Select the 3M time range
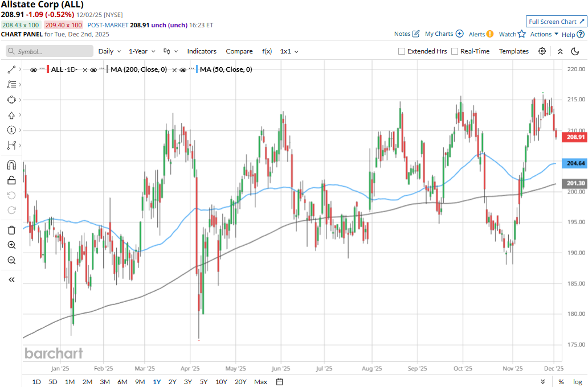Viewport: 588px width, 387px height. 105,382
